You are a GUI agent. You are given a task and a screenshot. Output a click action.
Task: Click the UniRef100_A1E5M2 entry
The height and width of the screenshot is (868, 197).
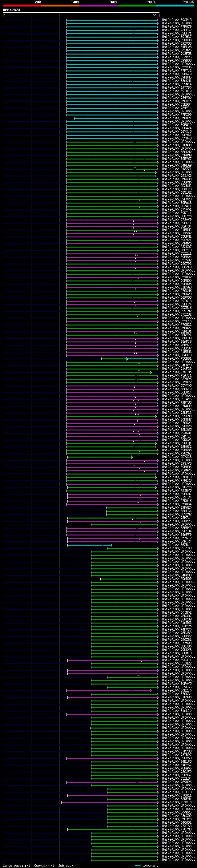[176, 230]
